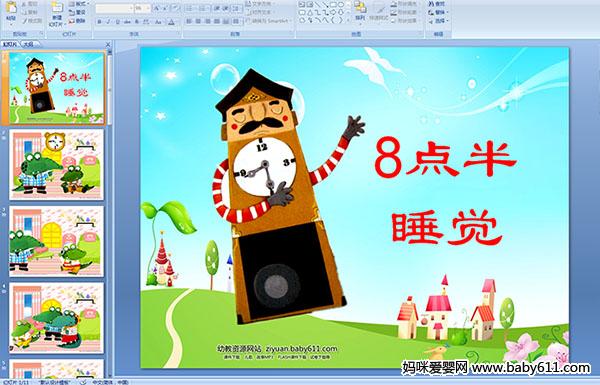Image resolution: width=600 pixels, height=385 pixels.
Task: Close the slide thumbnail pane
Action: pyautogui.click(x=108, y=44)
